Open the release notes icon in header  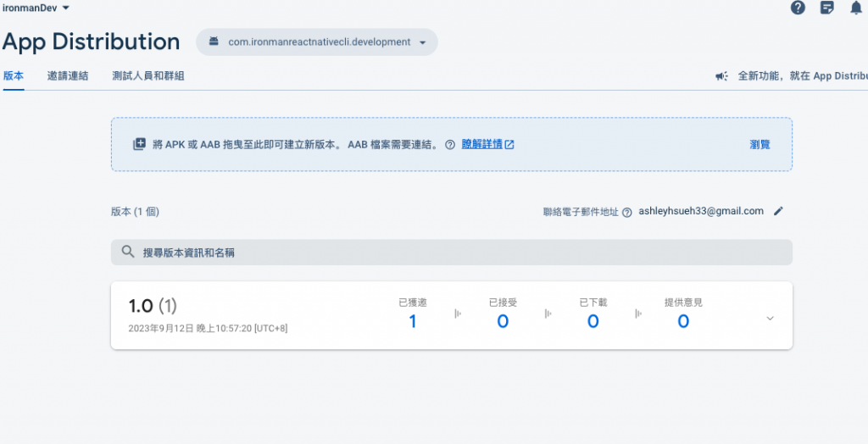point(827,8)
